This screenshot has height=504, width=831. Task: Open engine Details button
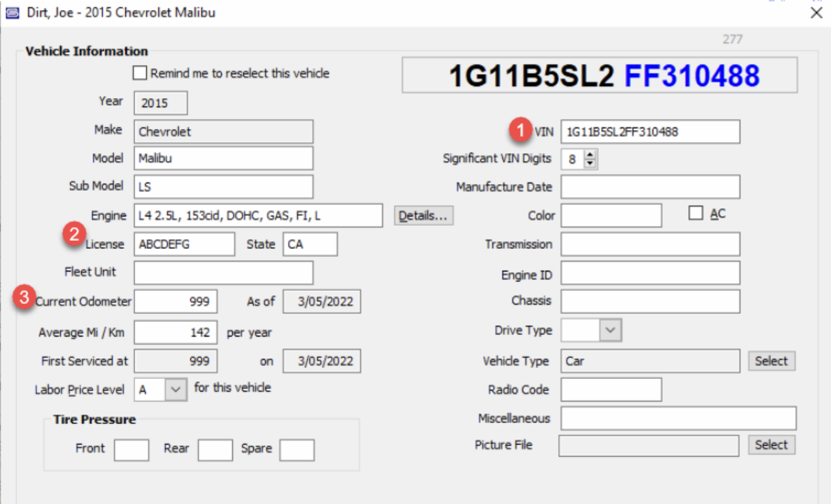click(x=424, y=215)
